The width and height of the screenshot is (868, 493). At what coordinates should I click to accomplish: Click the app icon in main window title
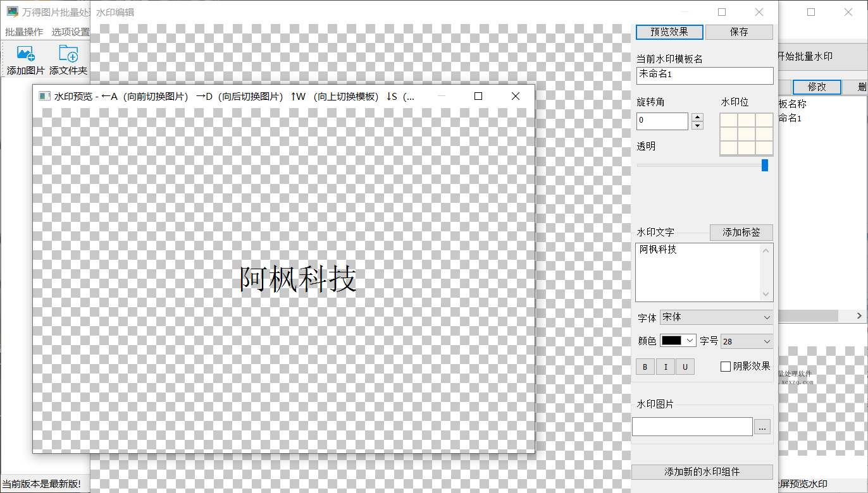pyautogui.click(x=12, y=12)
